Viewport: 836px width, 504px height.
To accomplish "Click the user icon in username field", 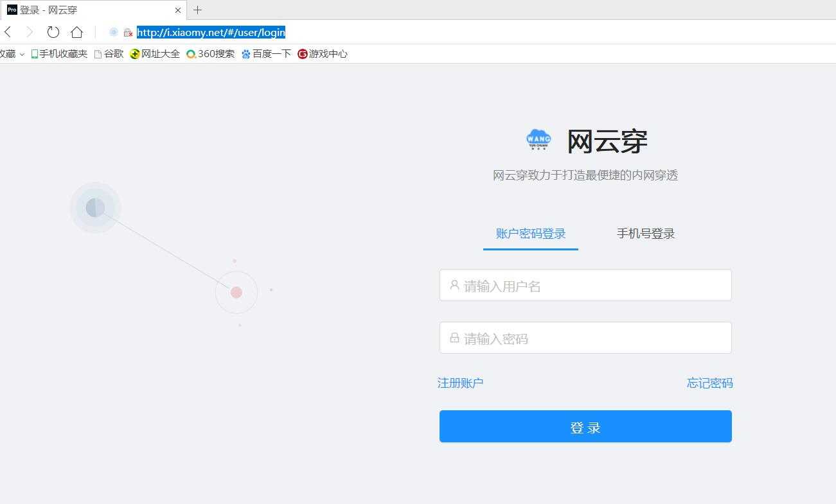I will click(454, 285).
